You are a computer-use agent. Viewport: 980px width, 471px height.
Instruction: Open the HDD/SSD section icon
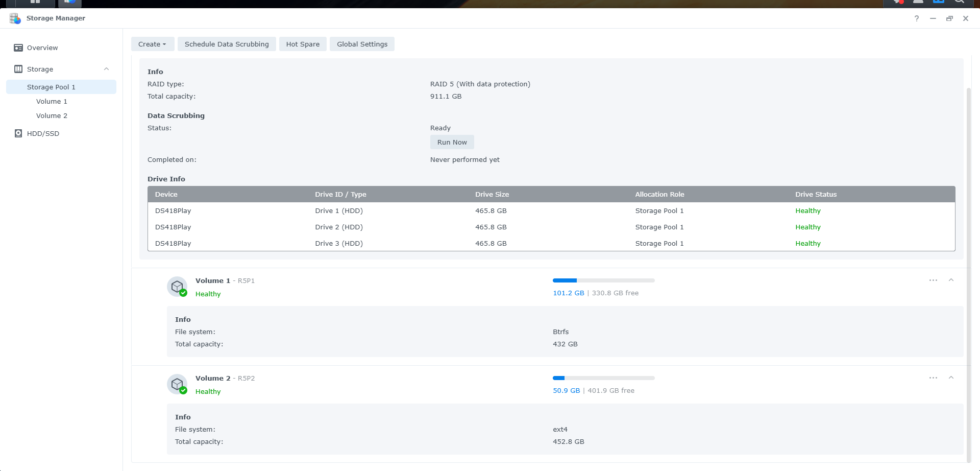click(x=18, y=133)
